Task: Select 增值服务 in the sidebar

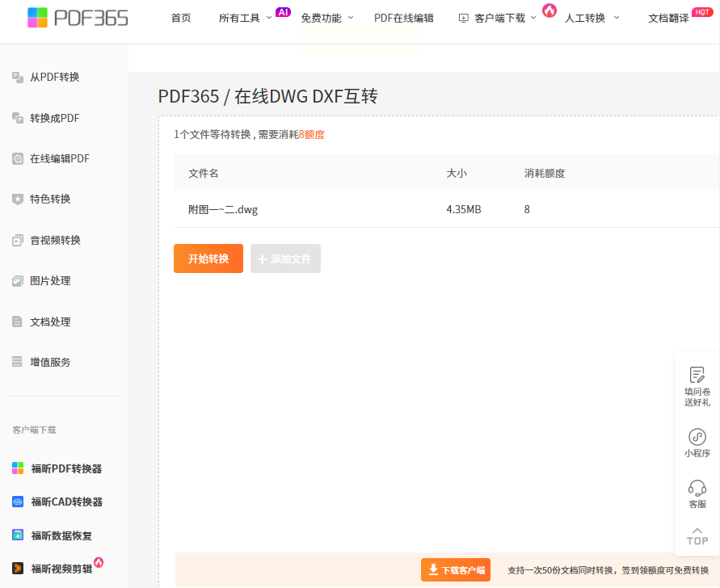Action: click(x=50, y=362)
